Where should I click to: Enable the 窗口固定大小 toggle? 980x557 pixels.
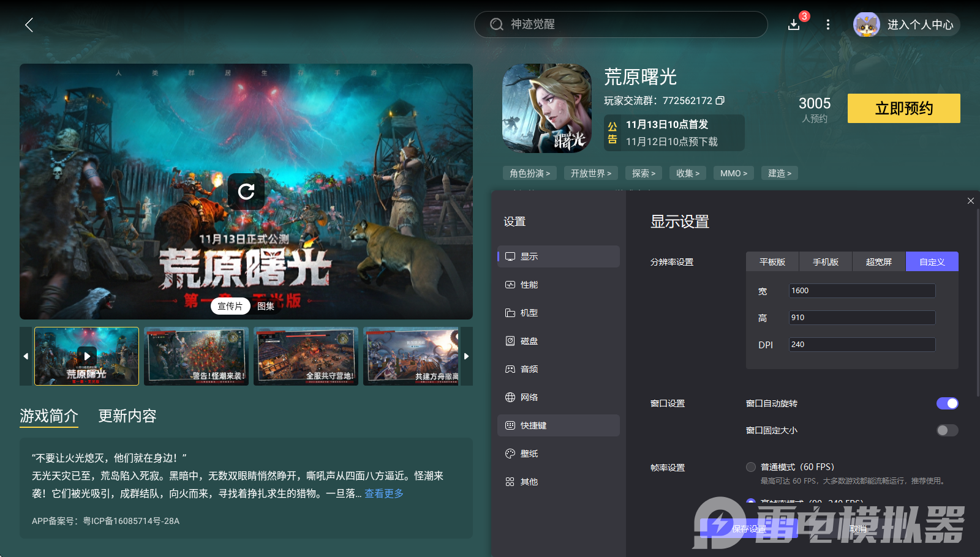pyautogui.click(x=948, y=430)
